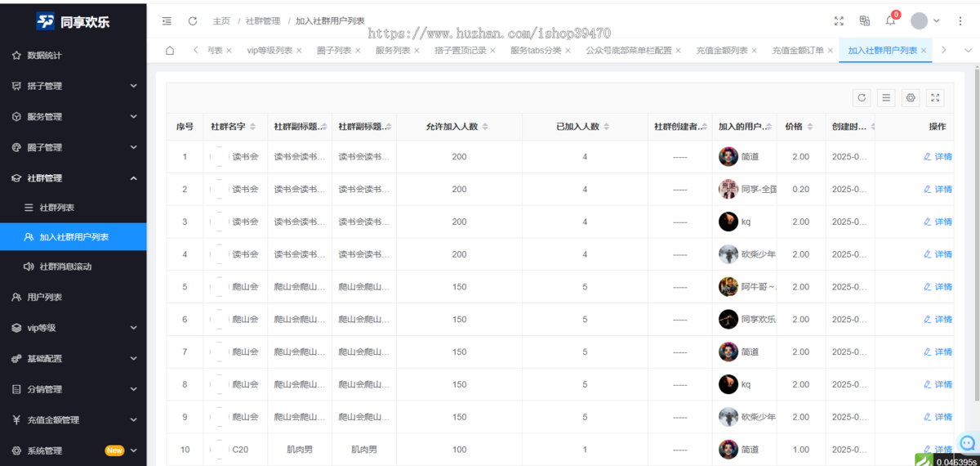Click the 同享欢乐 logo in the sidebar
Screen dimensions: 980x466
click(x=73, y=21)
